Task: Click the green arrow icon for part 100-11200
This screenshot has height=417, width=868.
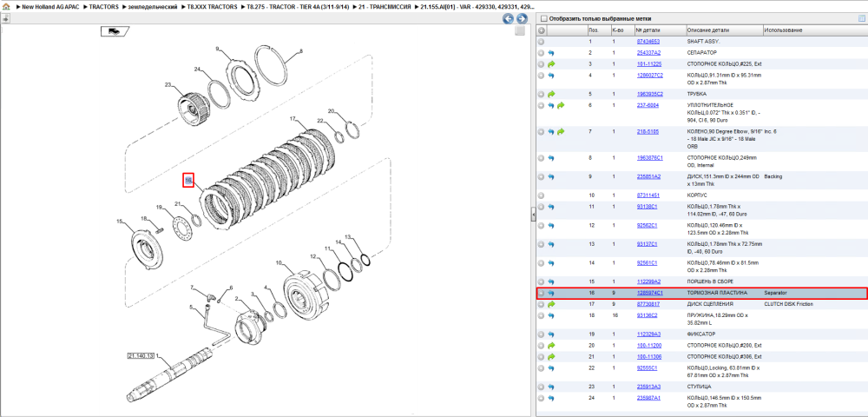Action: click(551, 345)
